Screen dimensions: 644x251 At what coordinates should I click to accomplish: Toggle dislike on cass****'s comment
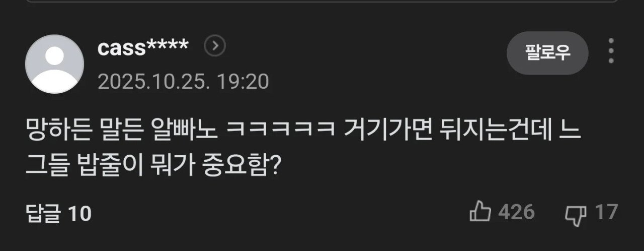pyautogui.click(x=576, y=214)
